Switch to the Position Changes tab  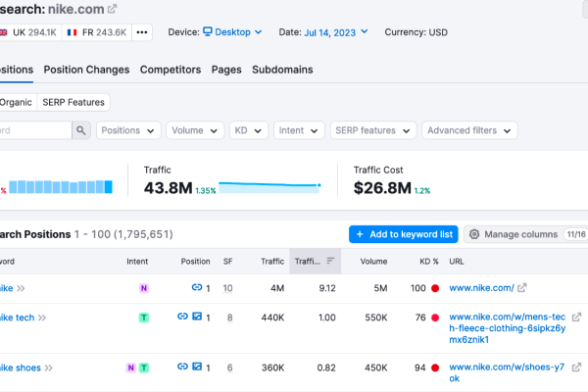86,70
